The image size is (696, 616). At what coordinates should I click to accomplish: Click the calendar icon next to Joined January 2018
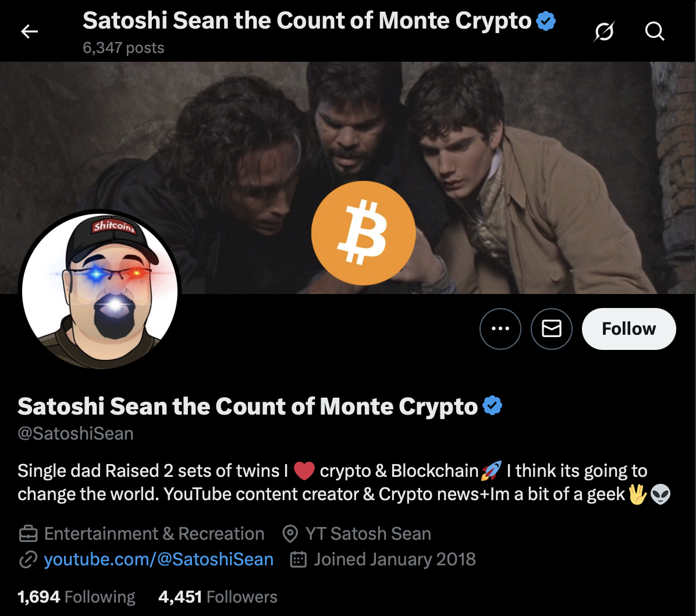tap(297, 559)
